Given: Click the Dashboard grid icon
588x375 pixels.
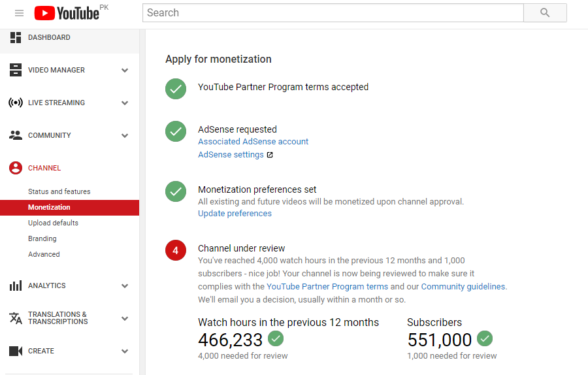Looking at the screenshot, I should 16,37.
